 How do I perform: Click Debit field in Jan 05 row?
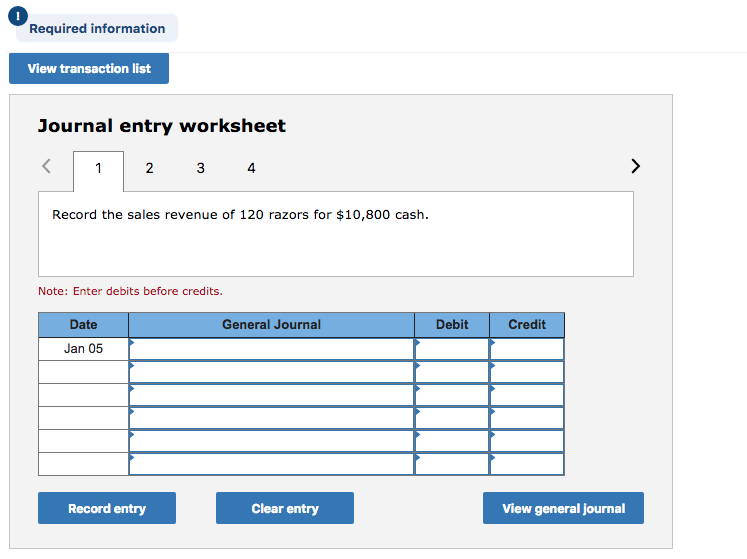pos(452,349)
